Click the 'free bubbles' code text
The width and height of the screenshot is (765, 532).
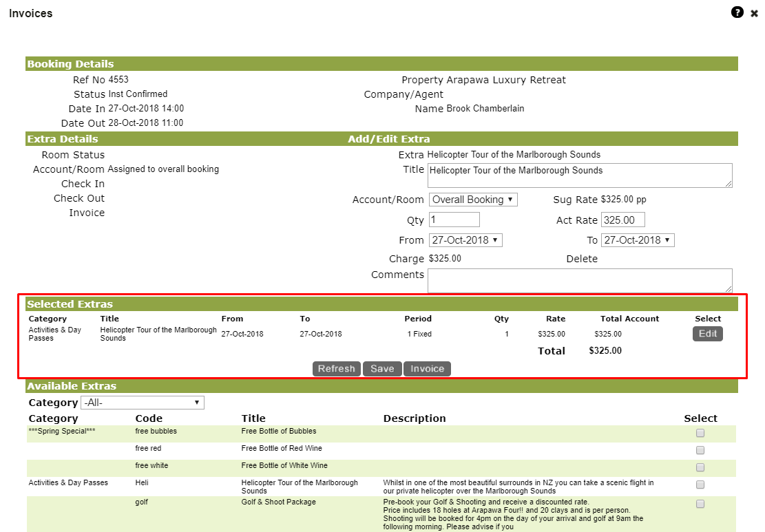[x=156, y=431]
